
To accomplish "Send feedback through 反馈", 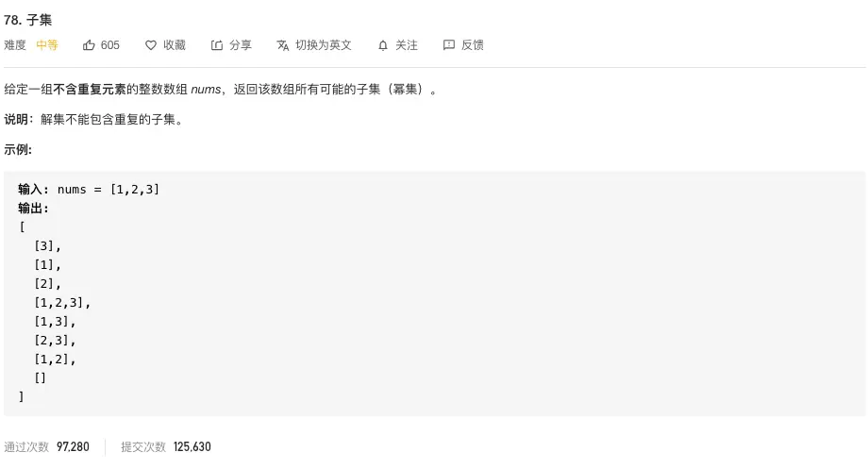I will pyautogui.click(x=472, y=45).
